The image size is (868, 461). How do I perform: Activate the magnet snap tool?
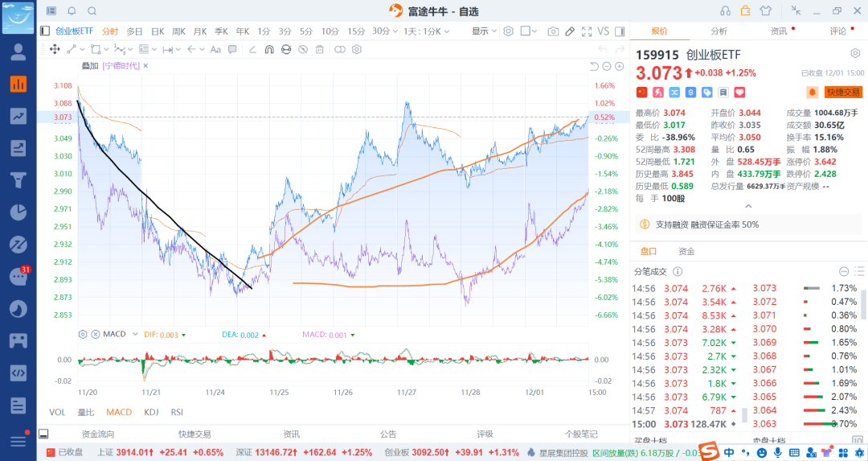[x=269, y=49]
